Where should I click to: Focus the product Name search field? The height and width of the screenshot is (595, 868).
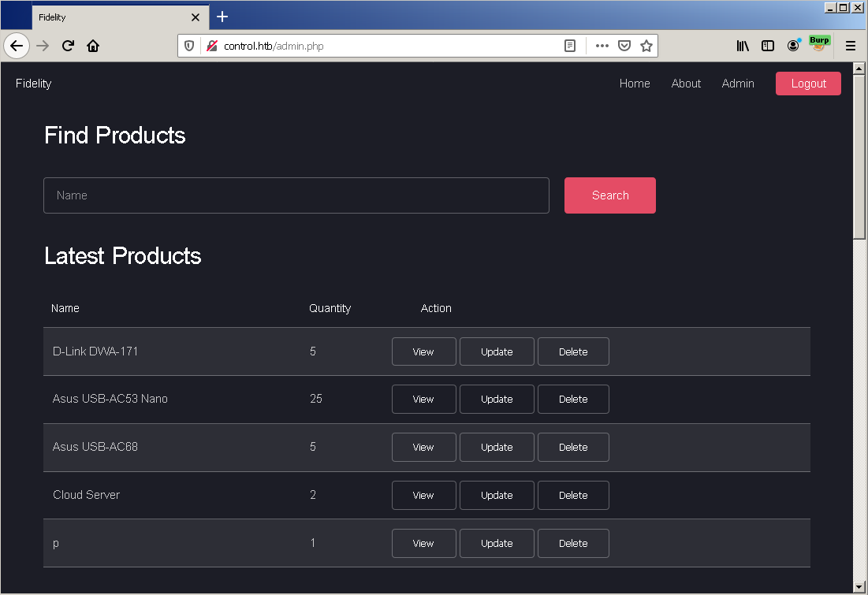[296, 195]
